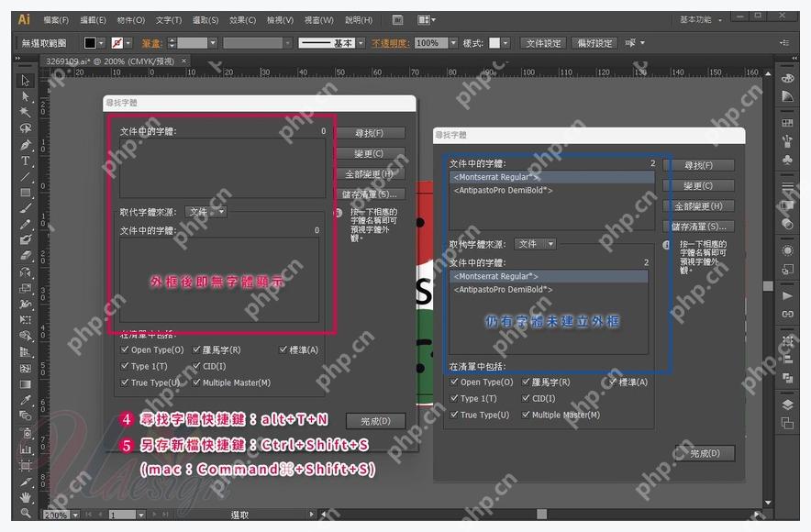
Task: Pick the Magic Wand tool
Action: coord(26,112)
